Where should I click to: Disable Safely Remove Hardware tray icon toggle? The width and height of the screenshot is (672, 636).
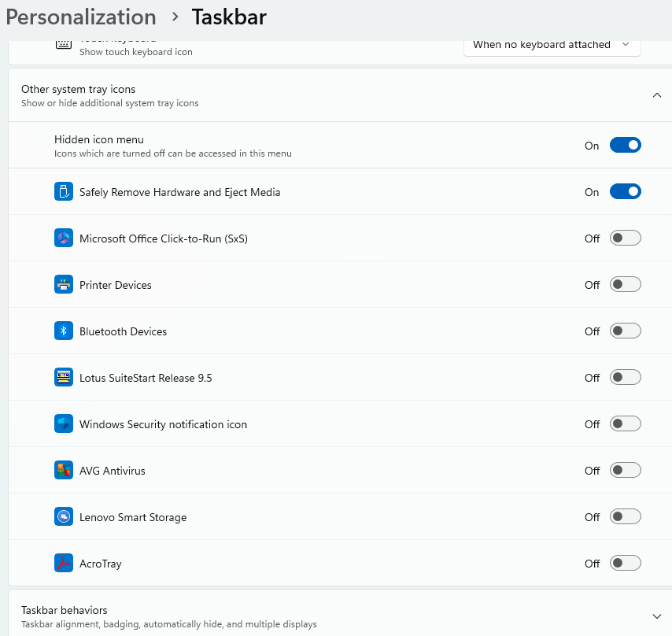coord(626,191)
